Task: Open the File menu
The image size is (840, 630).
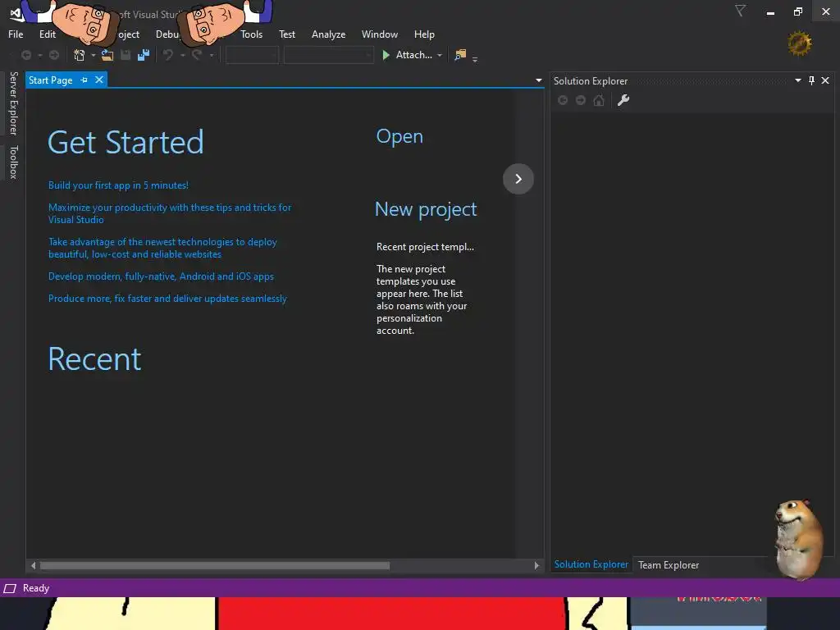Action: 16,34
